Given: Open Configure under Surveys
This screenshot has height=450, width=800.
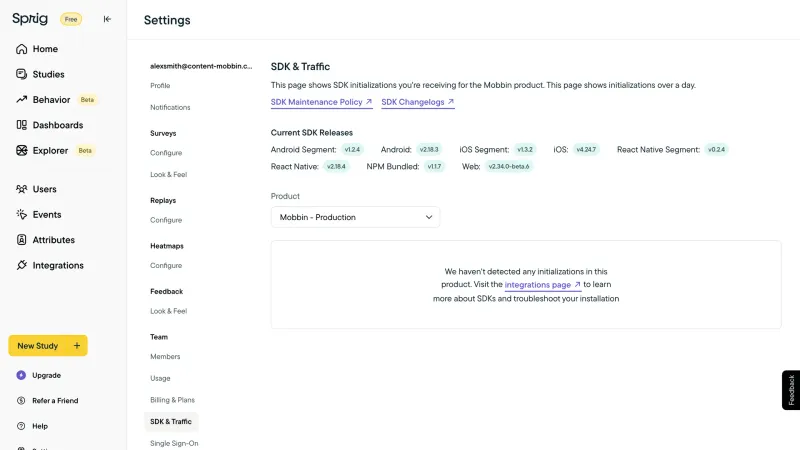Looking at the screenshot, I should click(x=166, y=153).
